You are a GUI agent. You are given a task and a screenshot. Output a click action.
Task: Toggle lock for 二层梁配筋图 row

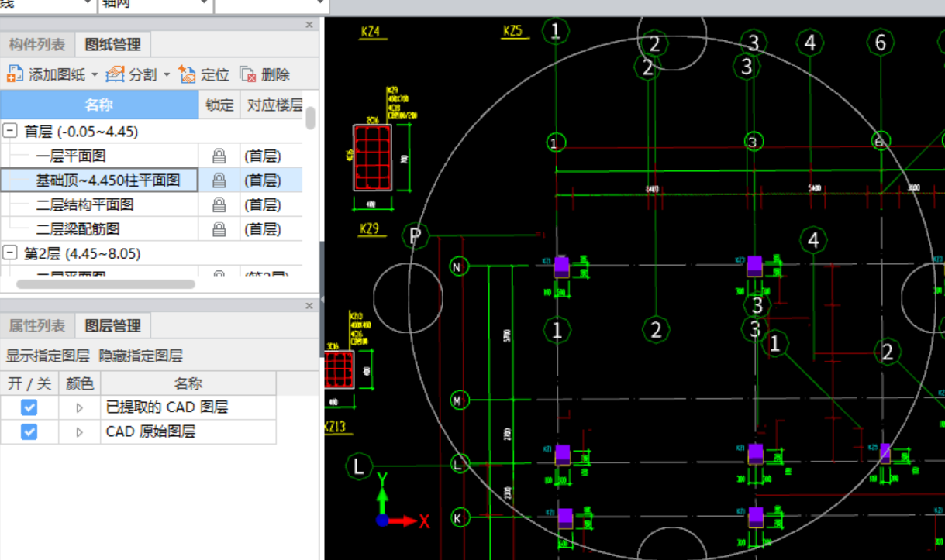pos(219,229)
